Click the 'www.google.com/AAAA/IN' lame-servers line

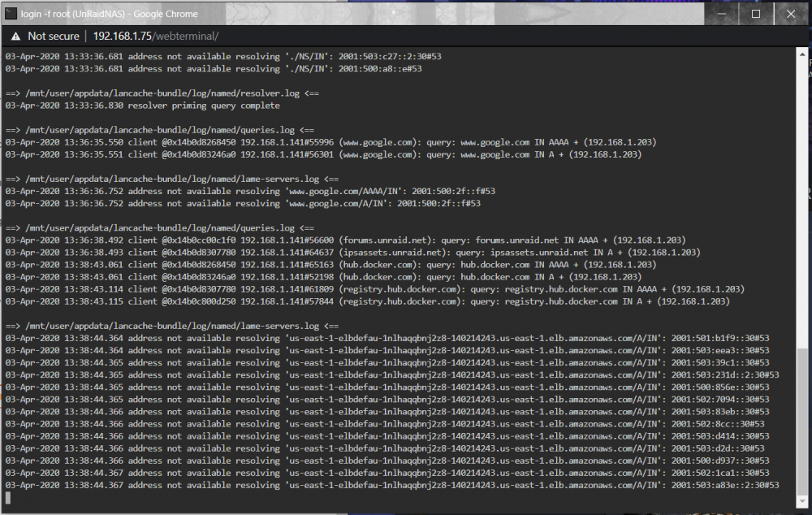click(x=250, y=191)
